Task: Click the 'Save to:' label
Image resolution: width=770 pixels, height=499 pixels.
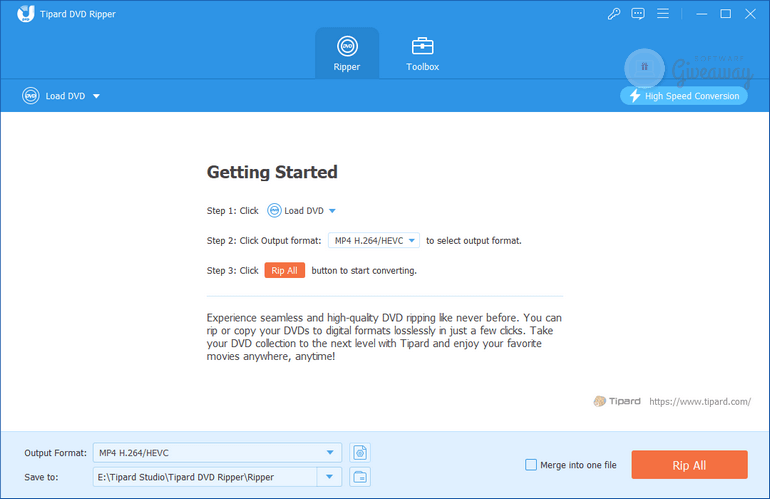Action: (x=41, y=477)
